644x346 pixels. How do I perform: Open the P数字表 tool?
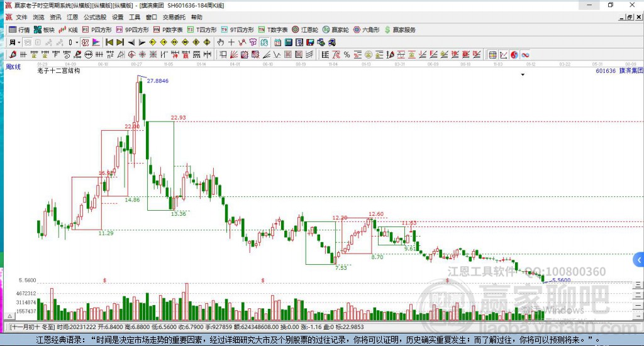coord(168,30)
